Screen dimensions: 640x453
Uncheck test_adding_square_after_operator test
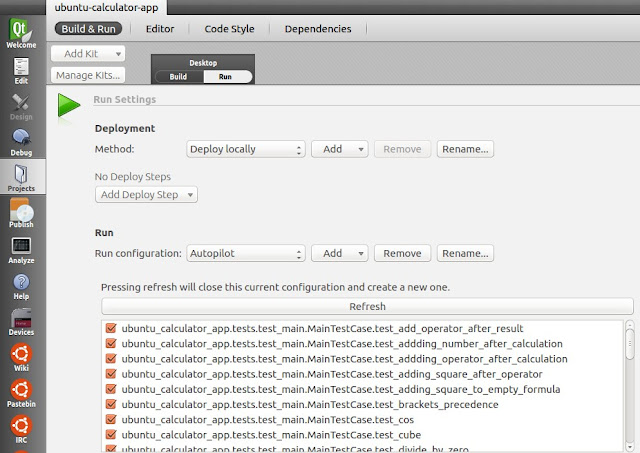(x=111, y=374)
